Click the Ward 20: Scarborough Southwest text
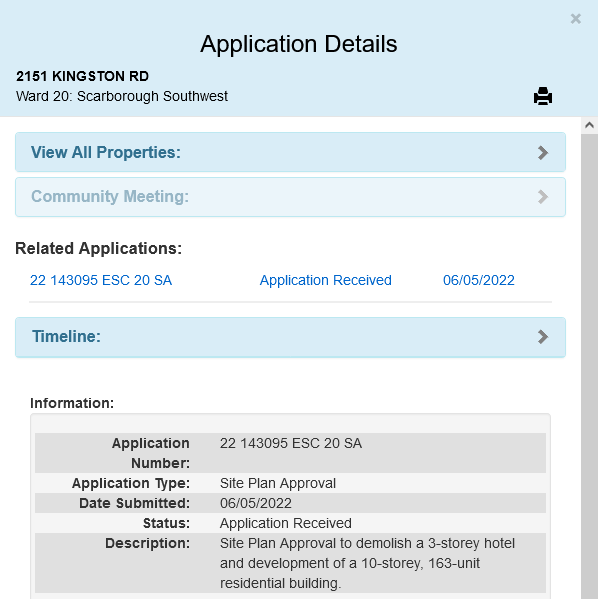 pos(122,96)
